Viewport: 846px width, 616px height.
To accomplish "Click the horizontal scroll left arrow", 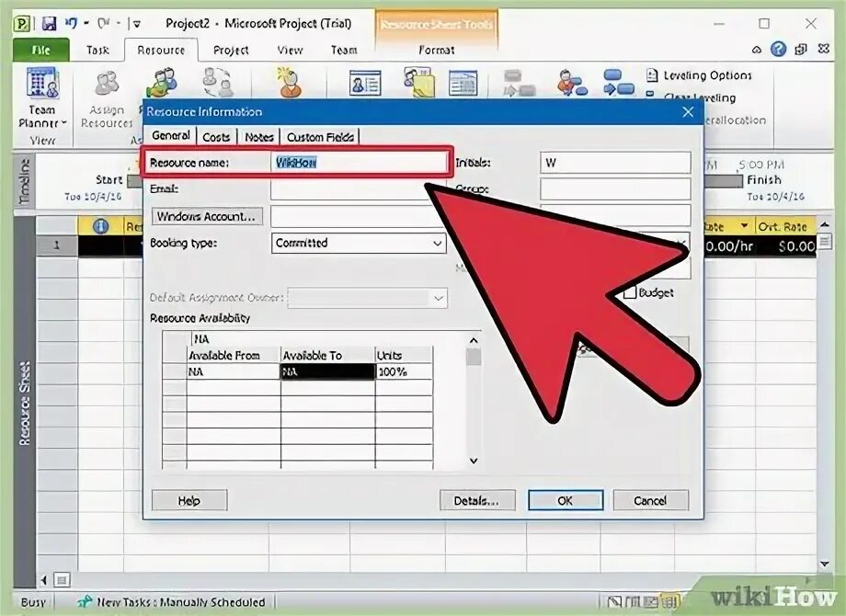I will (44, 580).
